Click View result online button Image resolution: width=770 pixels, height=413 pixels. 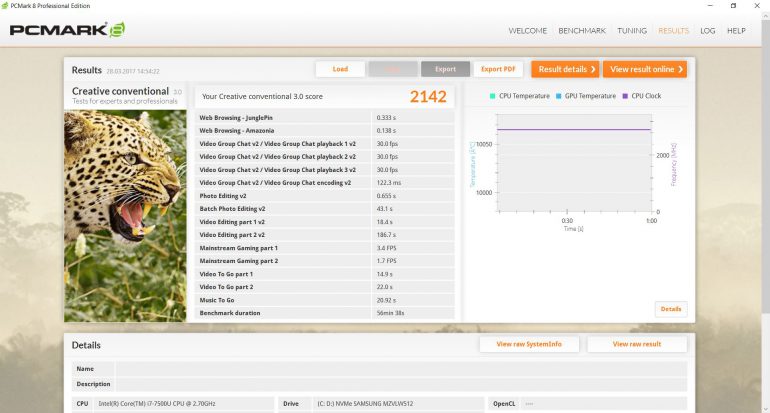645,69
